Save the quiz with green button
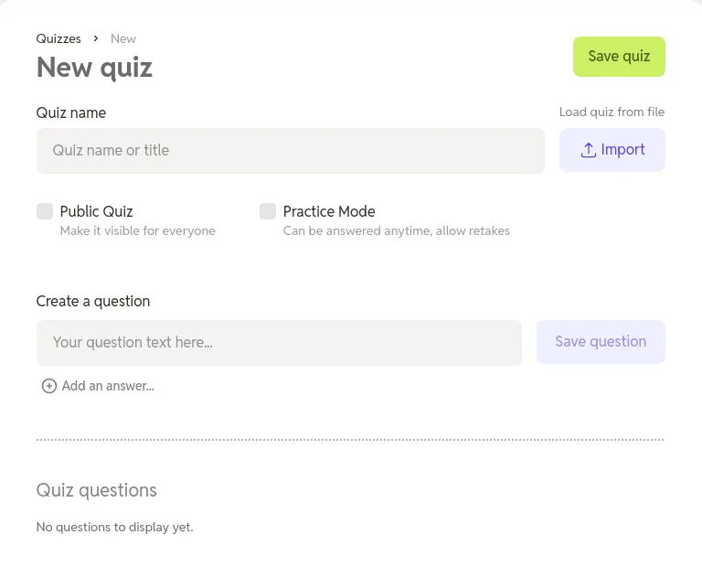Screen dimensions: 702x588 coord(619,57)
